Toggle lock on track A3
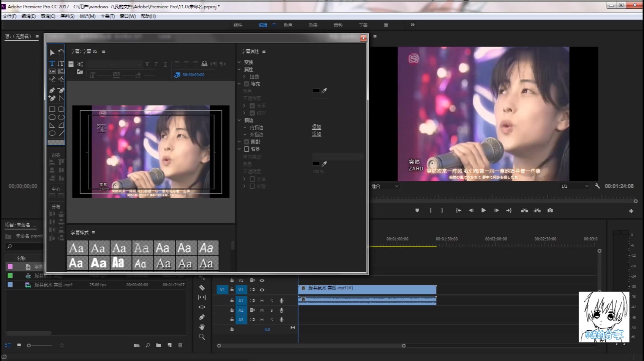Screen dimensions: 644x361 pos(232,320)
